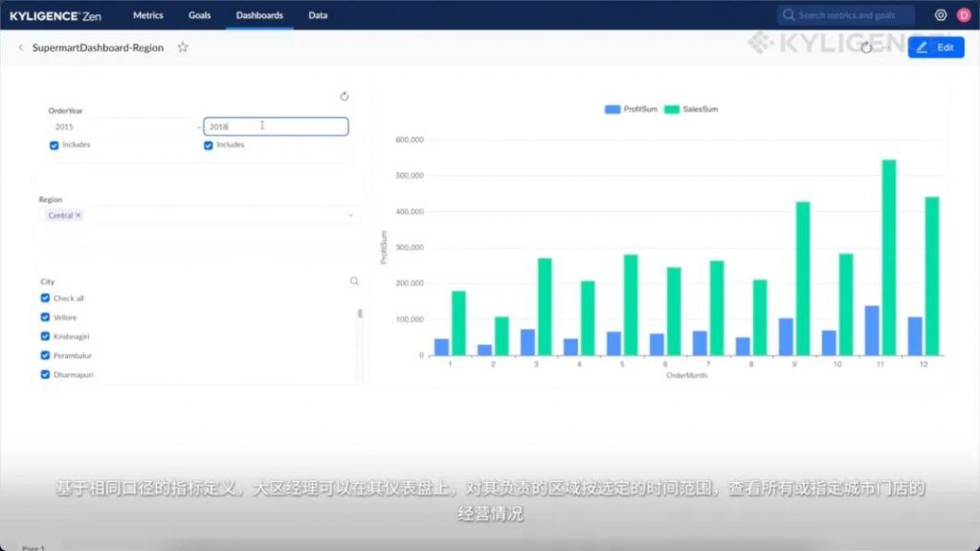980x551 pixels.
Task: Click the search magnifier icon in top bar
Action: pyautogui.click(x=789, y=15)
